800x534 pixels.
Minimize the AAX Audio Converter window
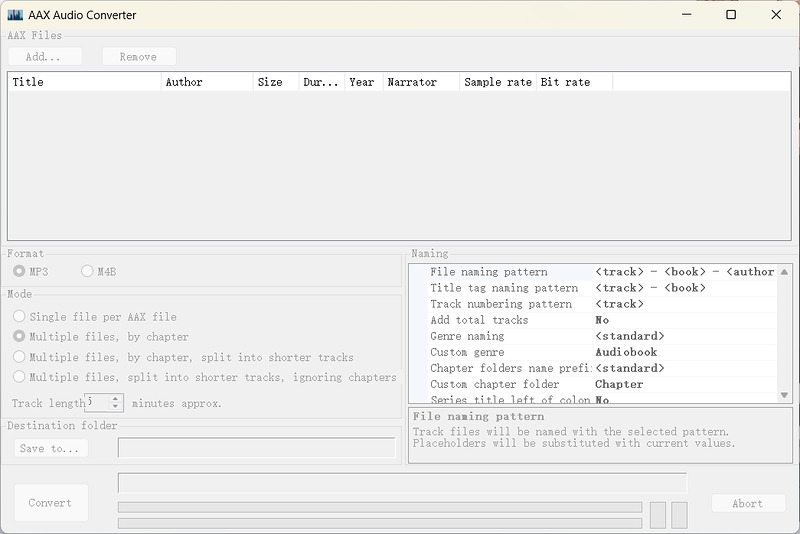tap(687, 15)
